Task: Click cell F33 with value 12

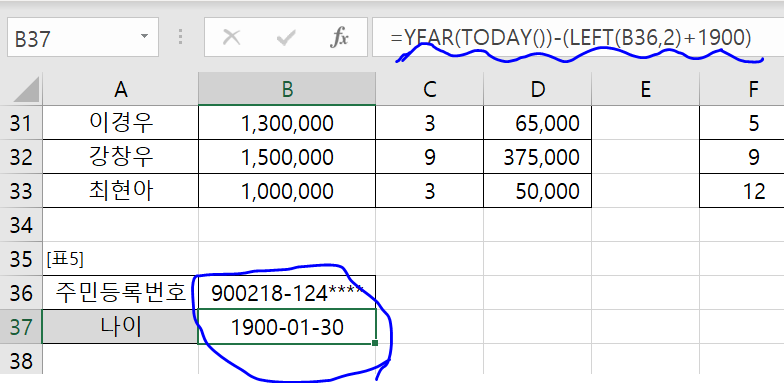Action: [742, 190]
